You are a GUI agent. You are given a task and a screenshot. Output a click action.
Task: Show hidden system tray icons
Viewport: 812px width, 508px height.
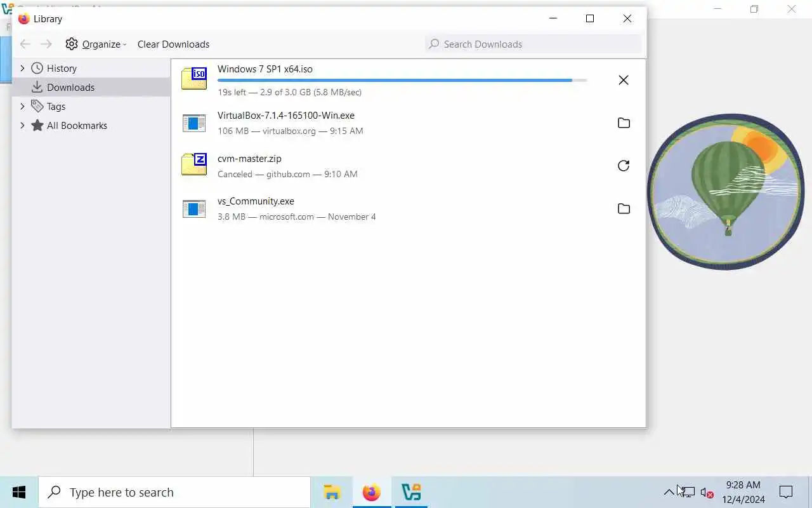coord(669,492)
